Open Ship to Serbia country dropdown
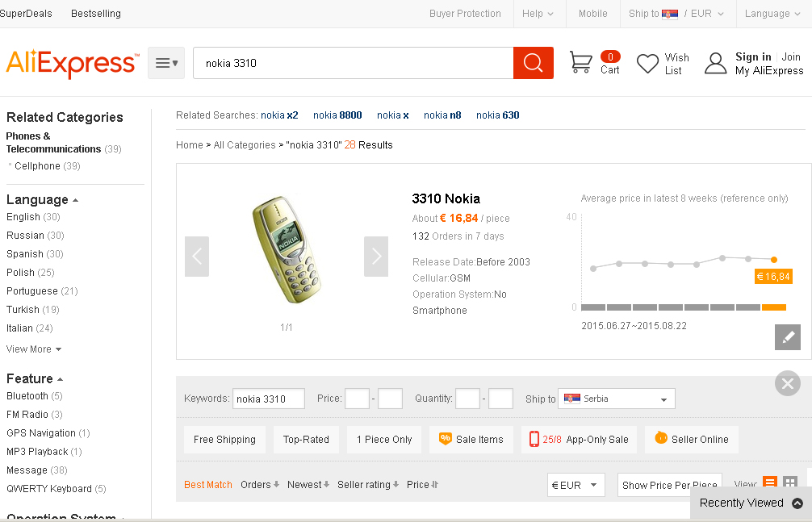 [x=616, y=399]
